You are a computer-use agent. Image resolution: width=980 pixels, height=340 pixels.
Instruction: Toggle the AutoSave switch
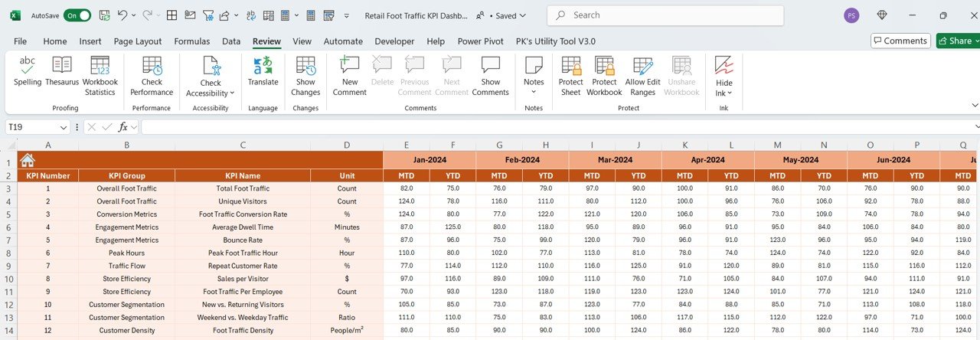tap(77, 15)
